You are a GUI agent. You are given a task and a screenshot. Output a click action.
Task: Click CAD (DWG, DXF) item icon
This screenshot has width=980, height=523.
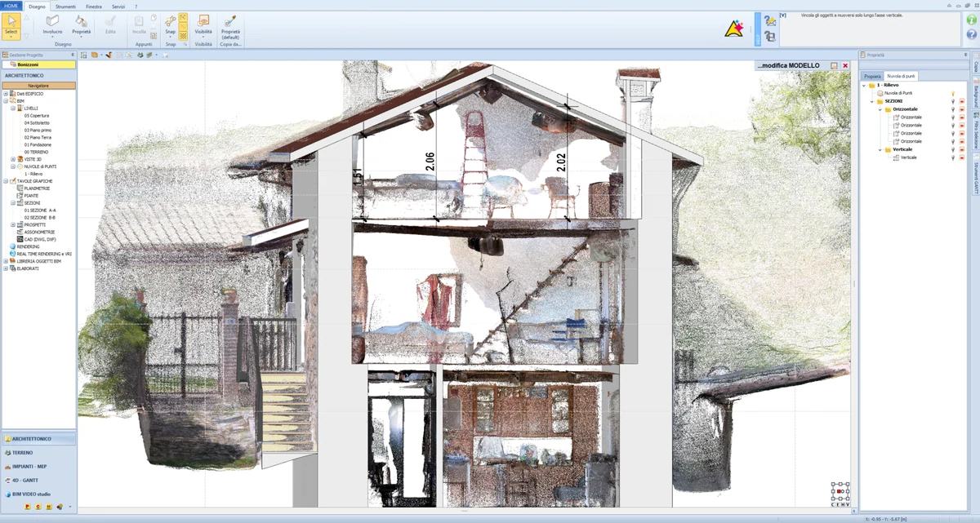(x=20, y=239)
